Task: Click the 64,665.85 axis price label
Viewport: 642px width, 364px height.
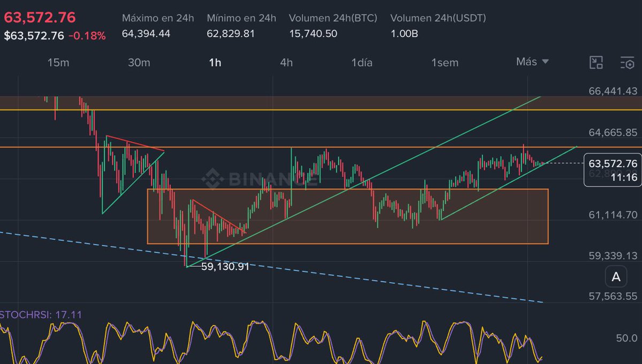Action: coord(613,132)
